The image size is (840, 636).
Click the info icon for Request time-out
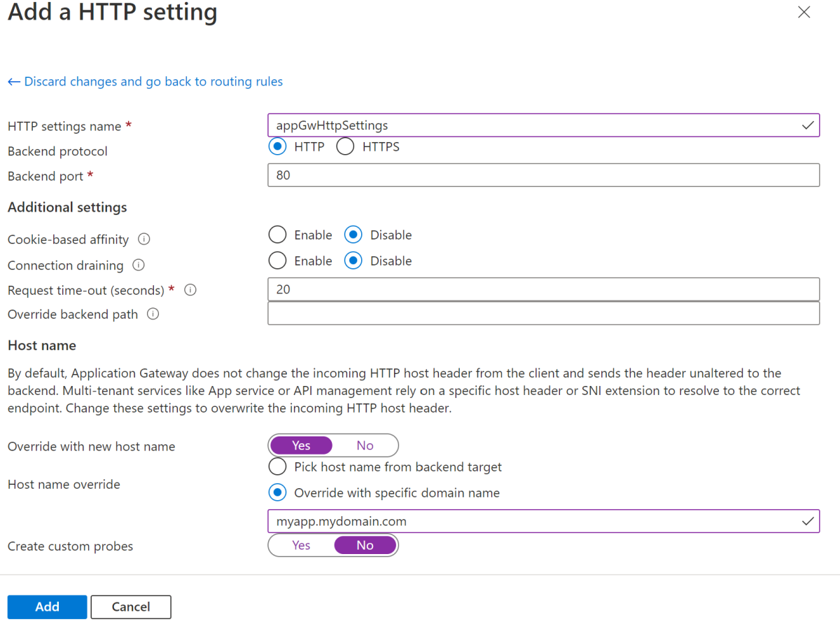190,289
